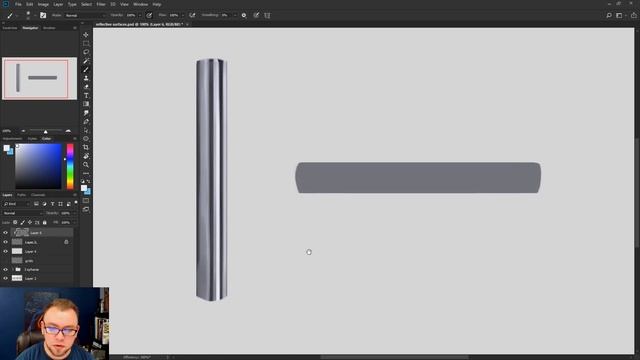Hide the top Layer 6 visibility eye
This screenshot has width=640, height=360.
point(6,233)
